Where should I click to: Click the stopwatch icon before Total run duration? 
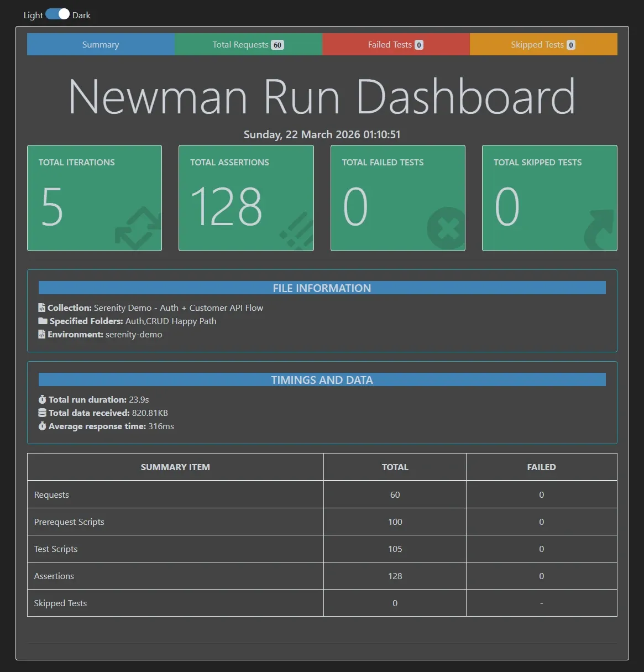(43, 399)
